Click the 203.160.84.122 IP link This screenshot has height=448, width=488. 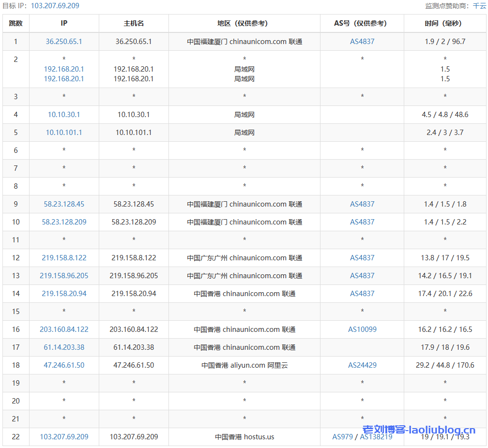click(64, 329)
